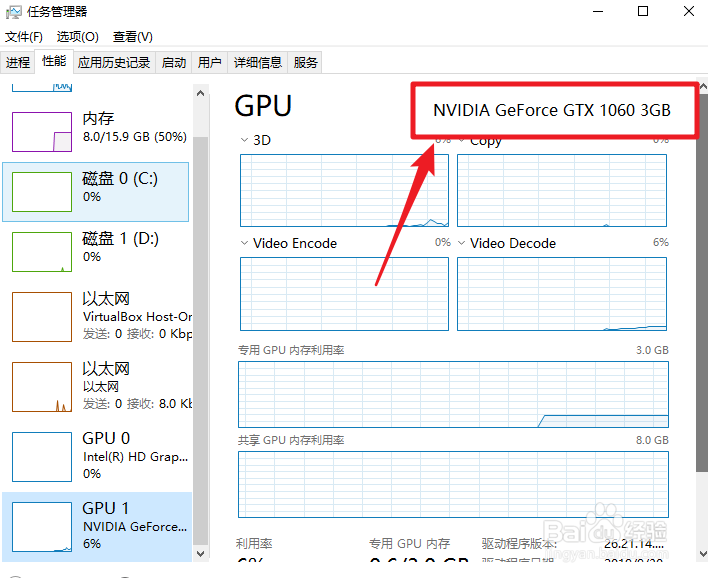The image size is (708, 578).
Task: Click the Video Encode usage graph
Action: coord(345,294)
